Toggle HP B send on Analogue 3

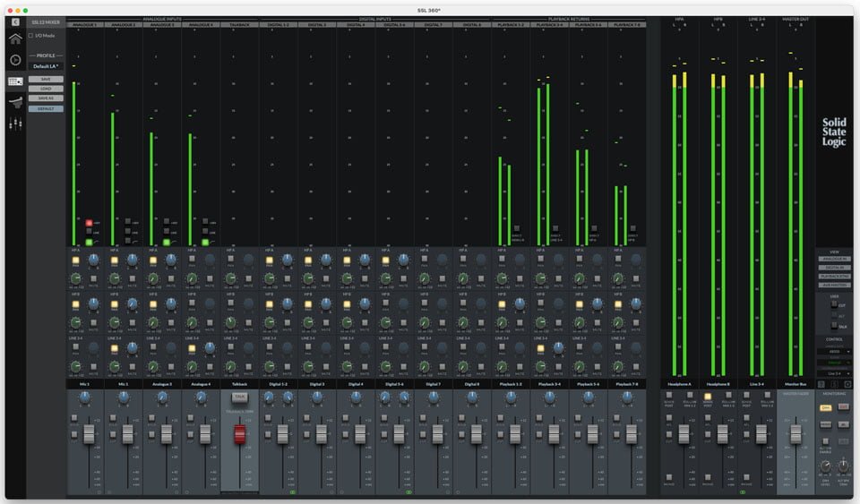[x=153, y=304]
